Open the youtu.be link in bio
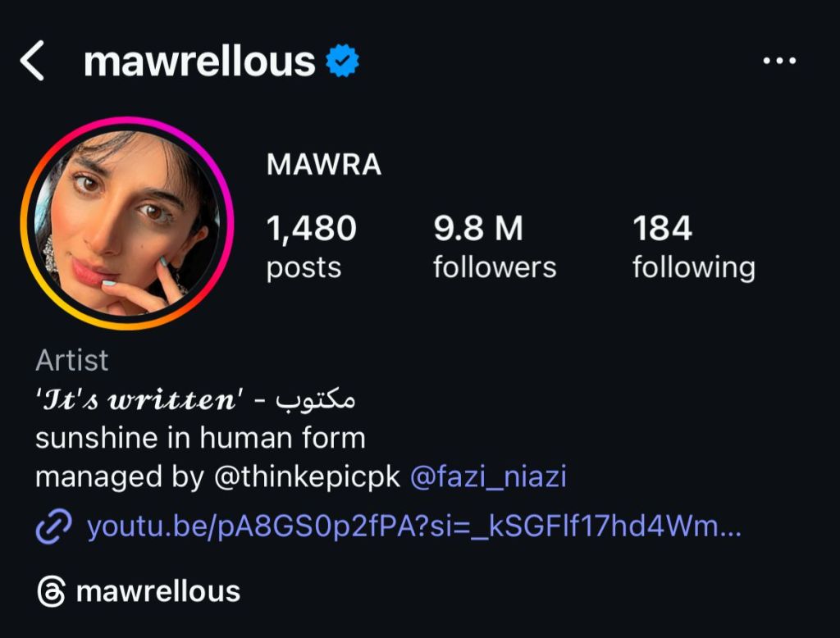This screenshot has height=638, width=840. click(414, 526)
